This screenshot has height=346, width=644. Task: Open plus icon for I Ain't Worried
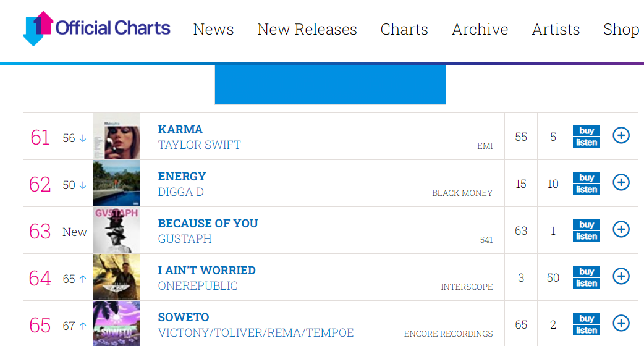coord(621,276)
